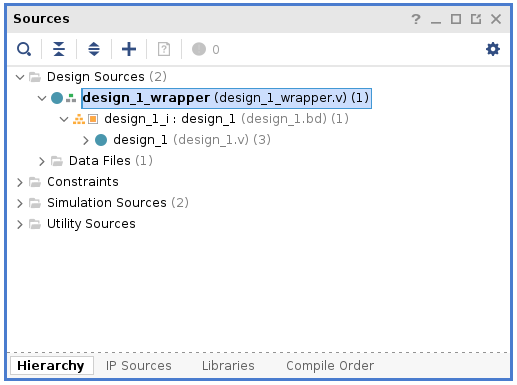Switch to the Compile Order tab
This screenshot has height=385, width=517.
pos(330,366)
